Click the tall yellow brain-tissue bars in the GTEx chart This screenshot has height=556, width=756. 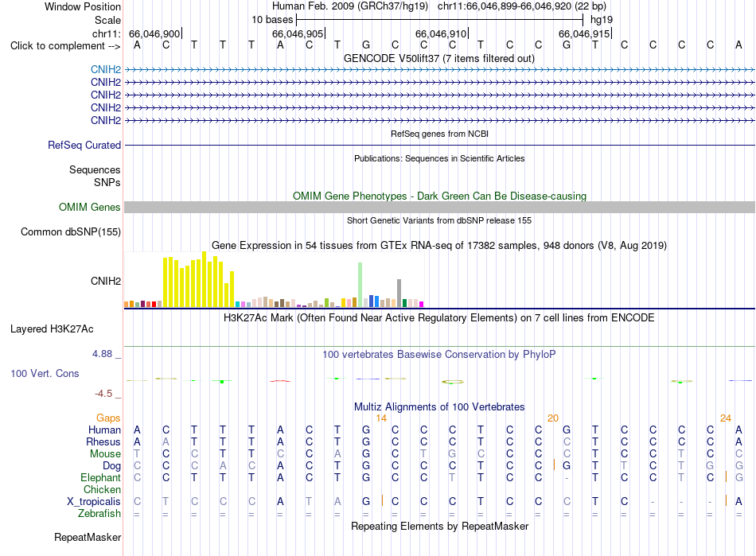tap(198, 281)
